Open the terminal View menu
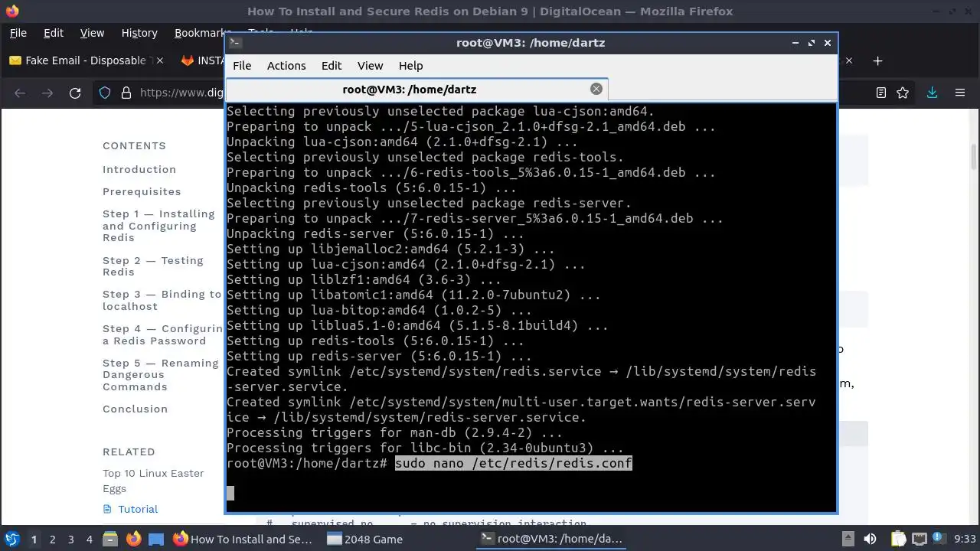980x551 pixels. pos(370,66)
